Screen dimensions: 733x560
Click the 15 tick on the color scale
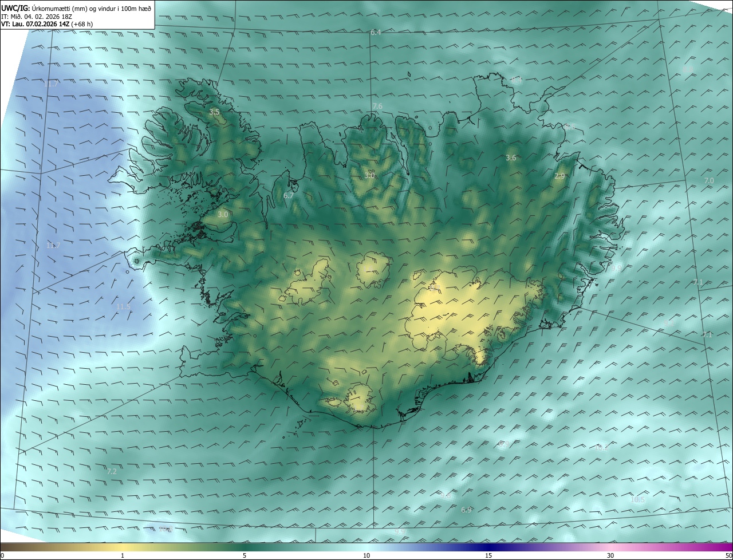(488, 555)
